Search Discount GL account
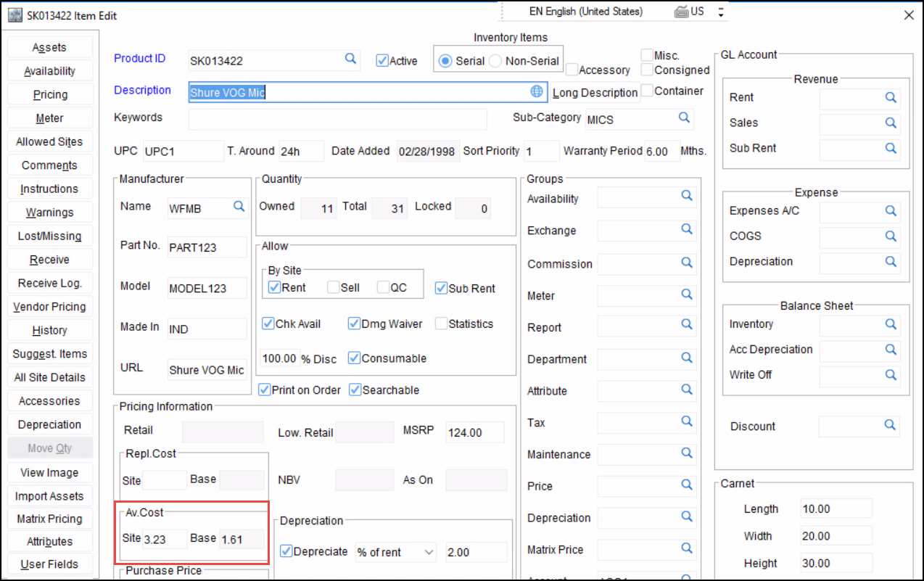The width and height of the screenshot is (924, 581). click(x=889, y=425)
